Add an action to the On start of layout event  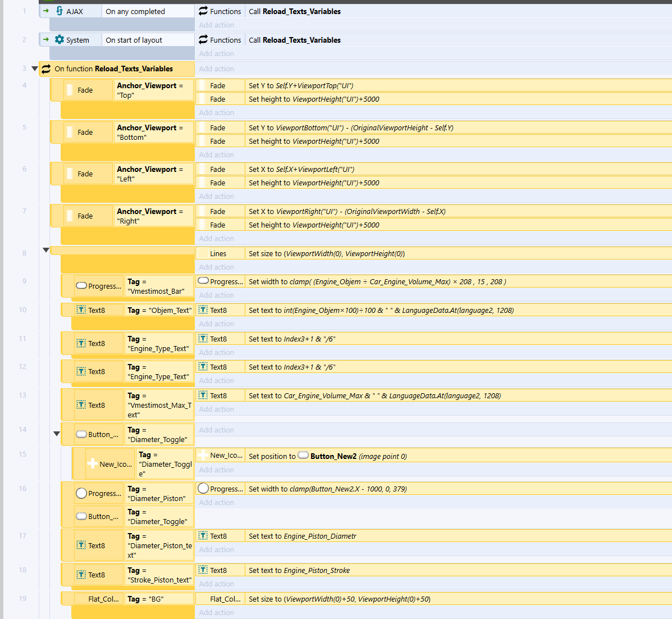[217, 53]
